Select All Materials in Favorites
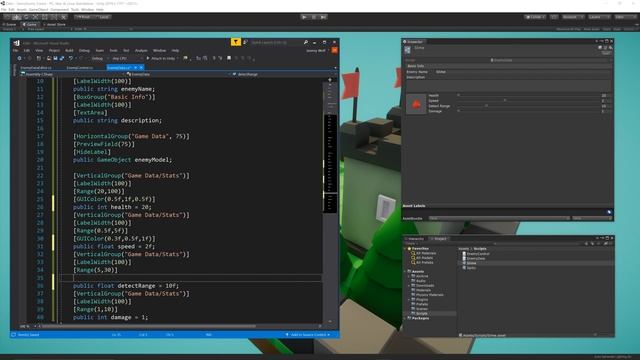Image resolution: width=640 pixels, height=360 pixels. [x=424, y=253]
